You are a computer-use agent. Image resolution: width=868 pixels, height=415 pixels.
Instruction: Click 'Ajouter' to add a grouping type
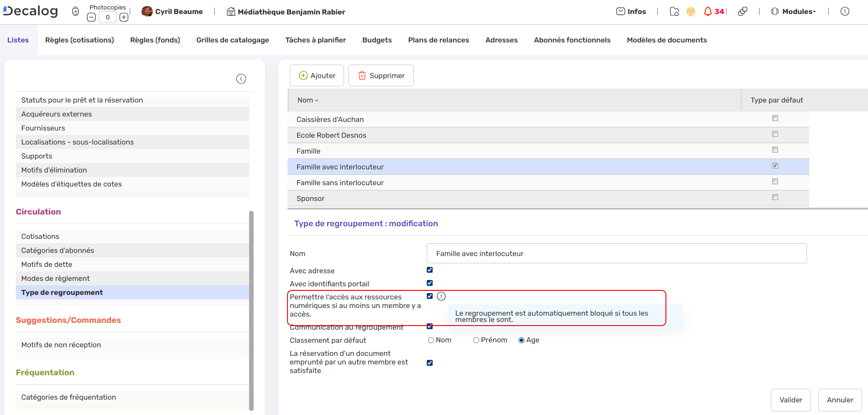point(316,75)
